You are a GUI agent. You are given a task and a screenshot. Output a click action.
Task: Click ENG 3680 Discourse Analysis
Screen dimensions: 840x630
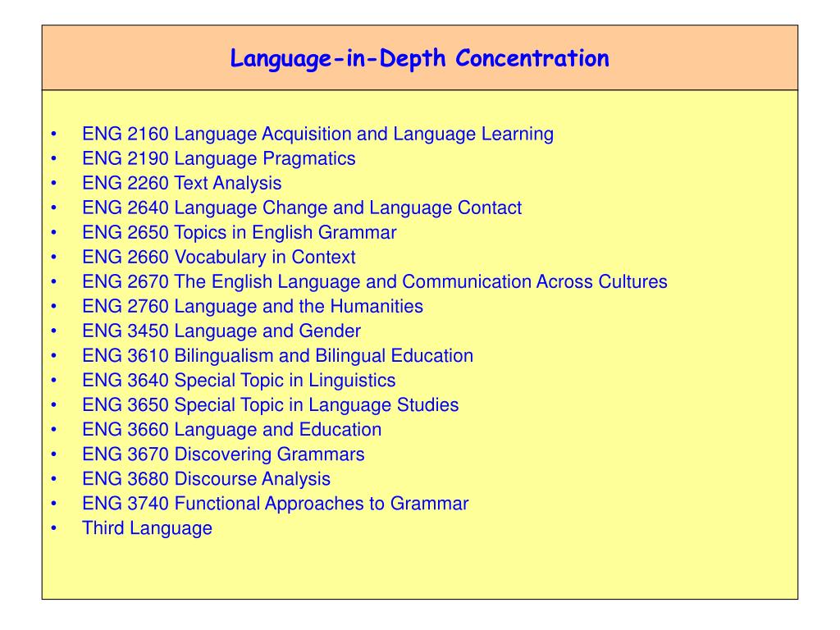click(x=206, y=479)
